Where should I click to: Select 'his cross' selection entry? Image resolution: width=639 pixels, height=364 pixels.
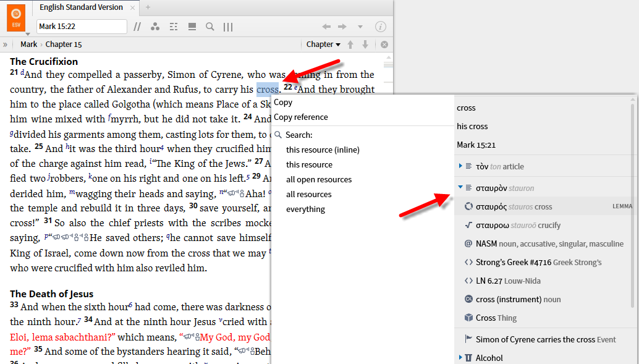(x=472, y=126)
